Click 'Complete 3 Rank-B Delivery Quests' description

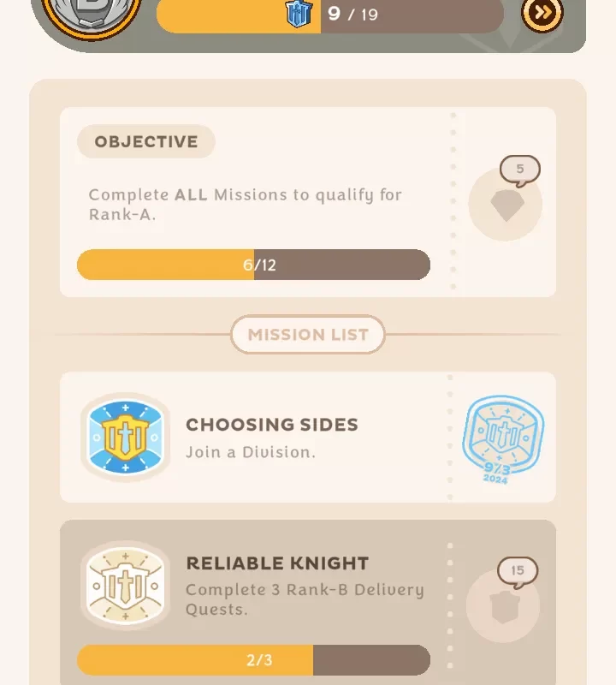click(305, 599)
